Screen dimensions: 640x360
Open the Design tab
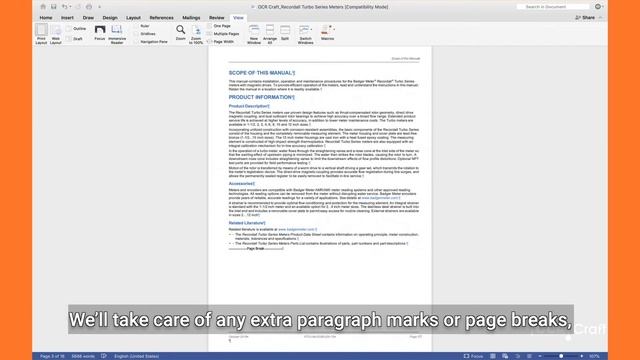[110, 18]
